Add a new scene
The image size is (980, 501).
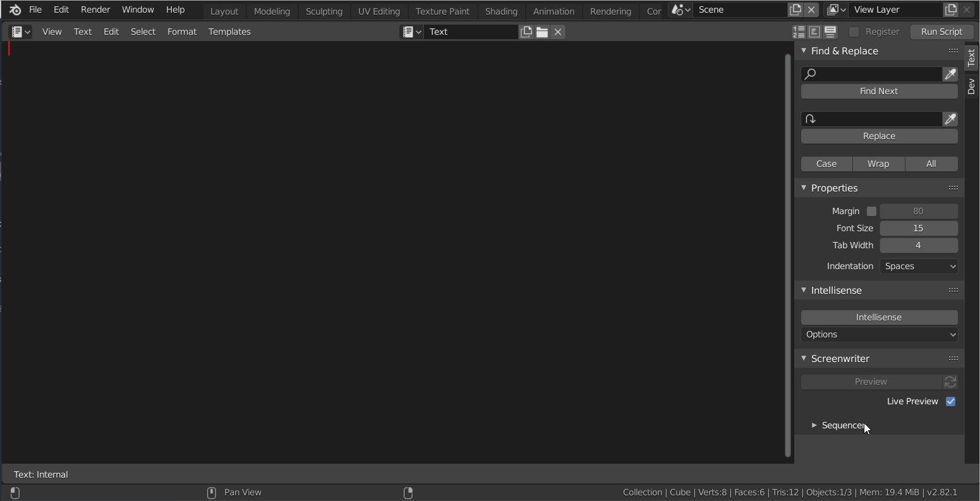pyautogui.click(x=795, y=10)
